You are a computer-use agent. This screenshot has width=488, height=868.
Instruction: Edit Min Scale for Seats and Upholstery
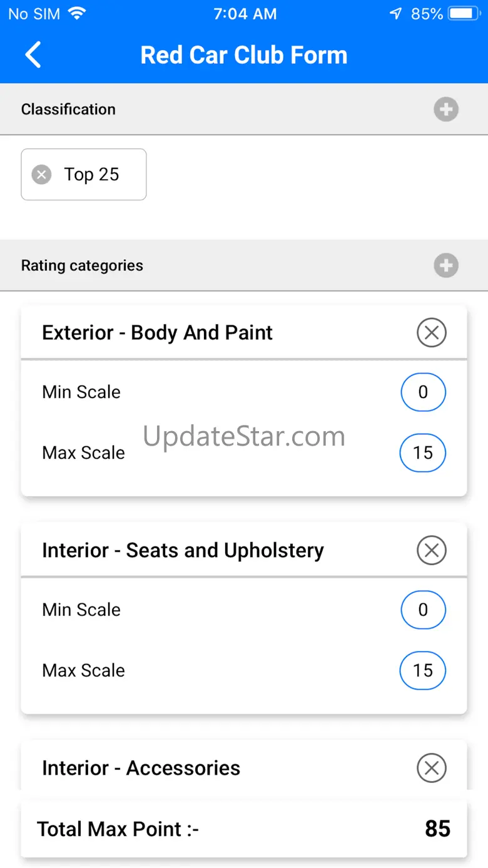pos(423,610)
